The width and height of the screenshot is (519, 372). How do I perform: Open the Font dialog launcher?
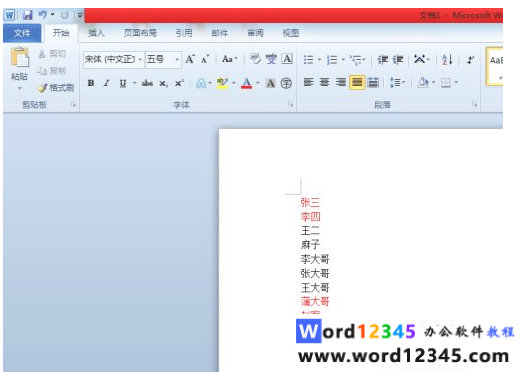pyautogui.click(x=291, y=105)
